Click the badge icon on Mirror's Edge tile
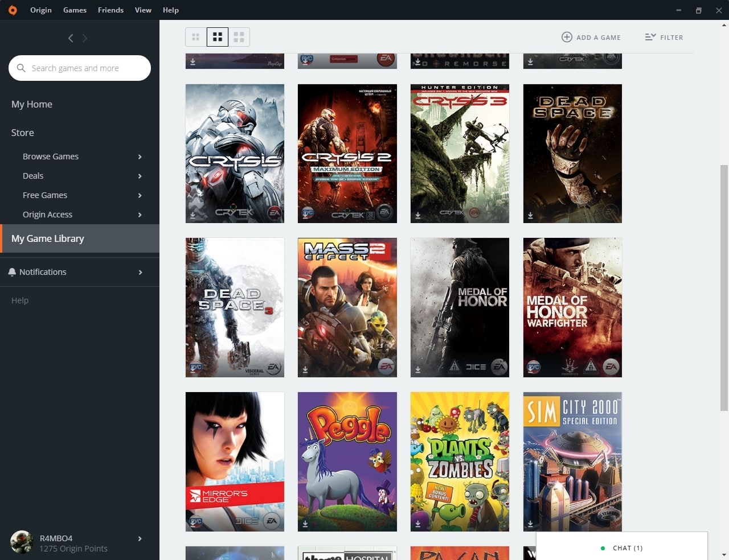This screenshot has height=560, width=729. click(x=195, y=521)
